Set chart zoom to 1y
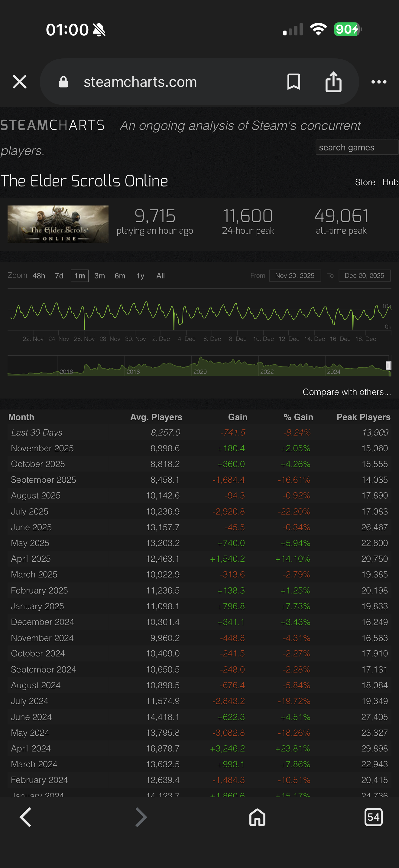The image size is (399, 868). 140,276
